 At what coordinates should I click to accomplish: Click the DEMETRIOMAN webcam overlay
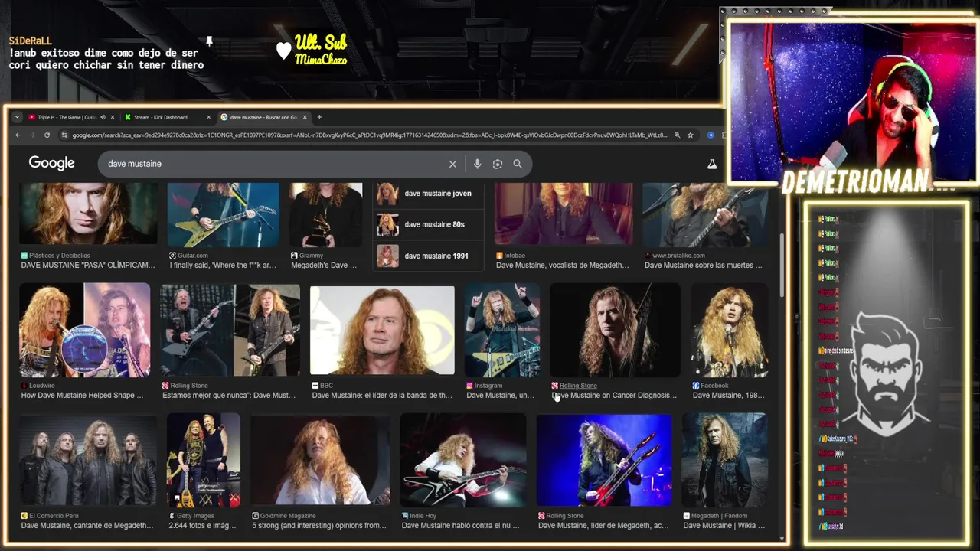(853, 105)
